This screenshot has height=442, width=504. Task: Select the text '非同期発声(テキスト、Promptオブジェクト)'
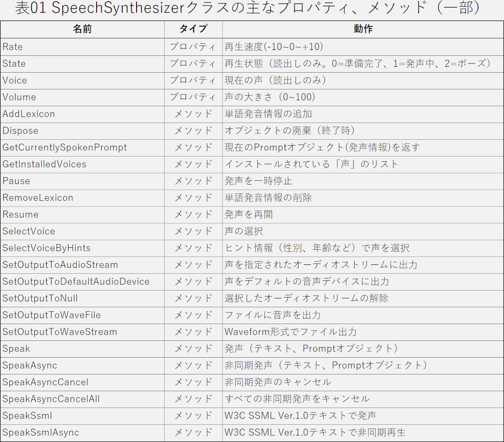click(326, 366)
